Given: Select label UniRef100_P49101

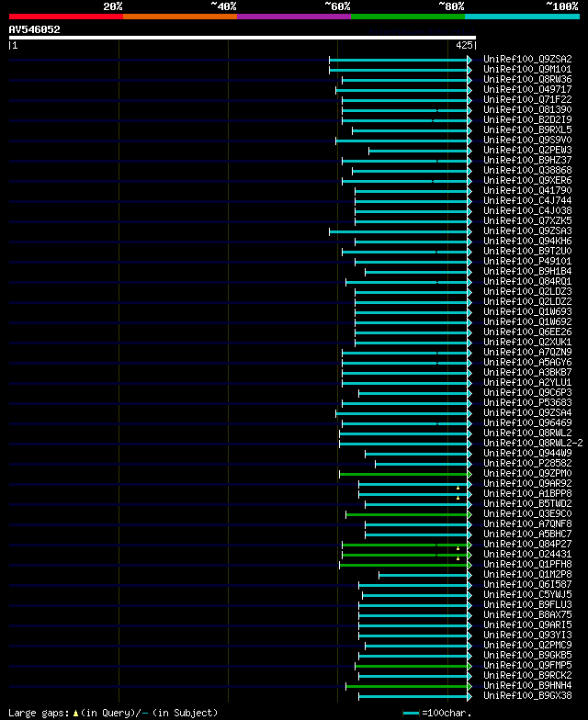Looking at the screenshot, I should click(527, 261).
